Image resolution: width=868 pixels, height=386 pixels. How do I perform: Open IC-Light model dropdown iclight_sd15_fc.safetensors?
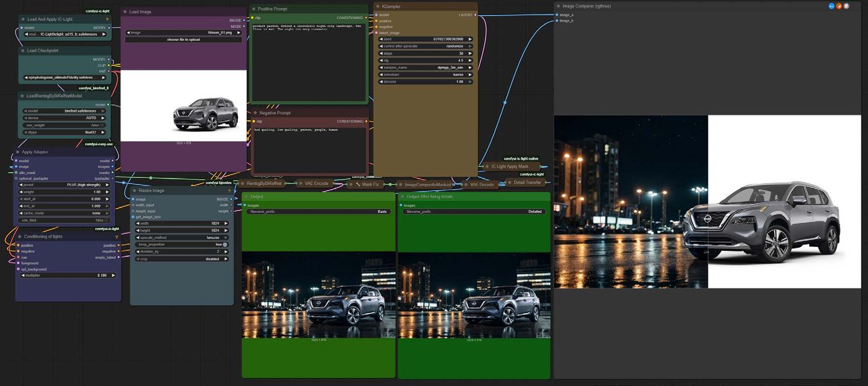click(64, 34)
